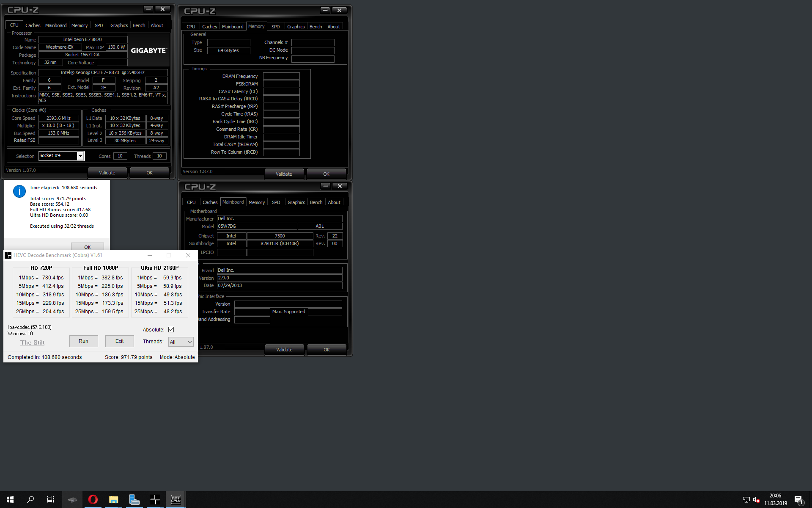812x508 pixels.
Task: Click the Gigabyte logo in CPU-Z
Action: 149,51
